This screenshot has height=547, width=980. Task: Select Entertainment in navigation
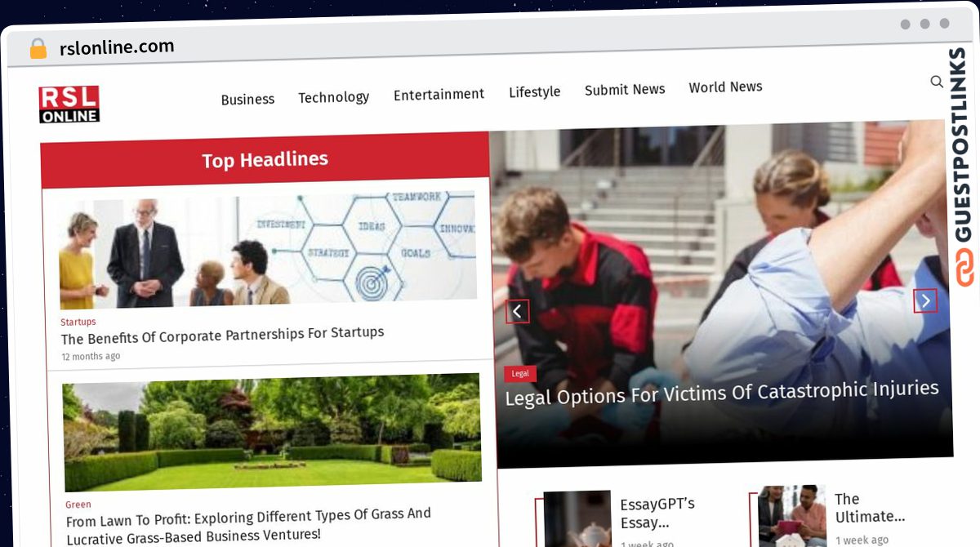click(439, 95)
